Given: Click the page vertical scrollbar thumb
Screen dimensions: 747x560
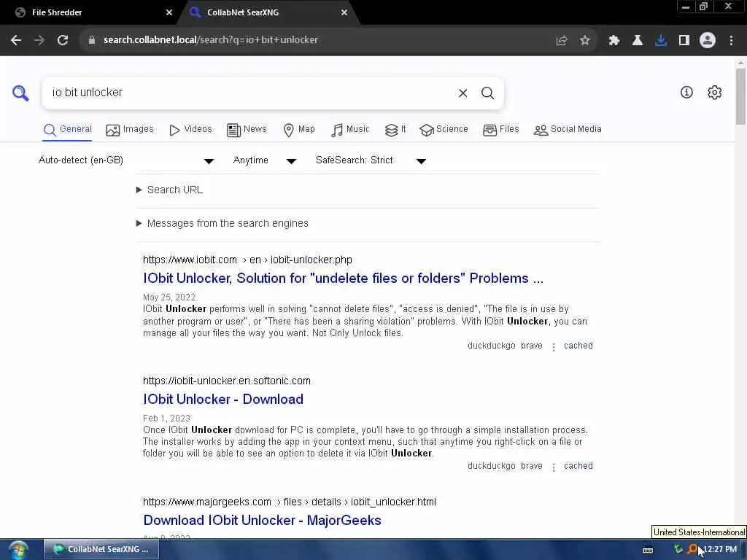Looking at the screenshot, I should 740,96.
